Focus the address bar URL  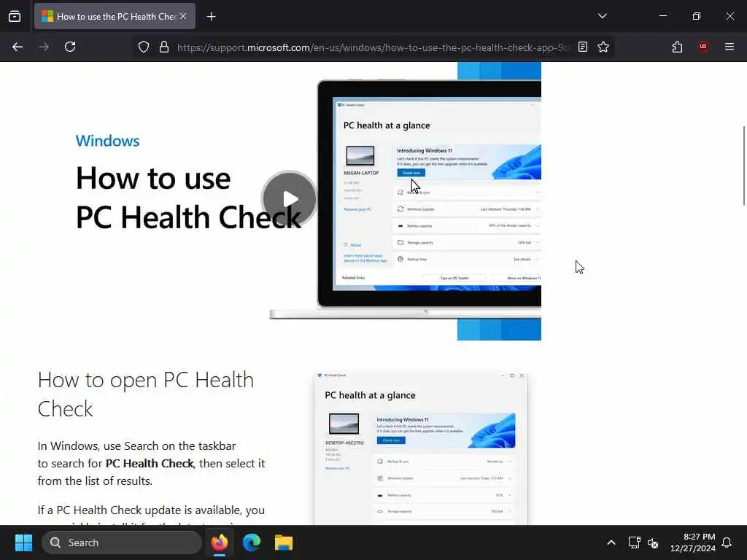[373, 47]
